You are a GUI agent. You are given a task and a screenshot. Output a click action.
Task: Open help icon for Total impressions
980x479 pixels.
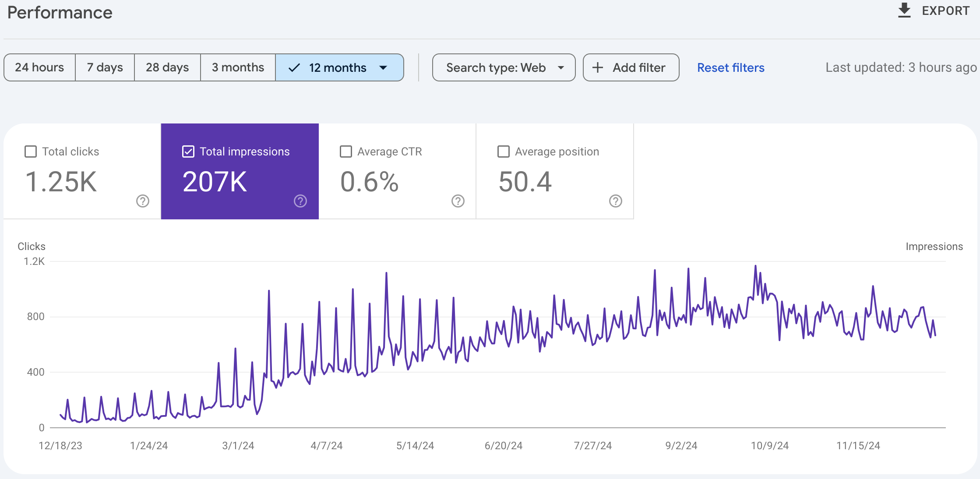tap(300, 201)
